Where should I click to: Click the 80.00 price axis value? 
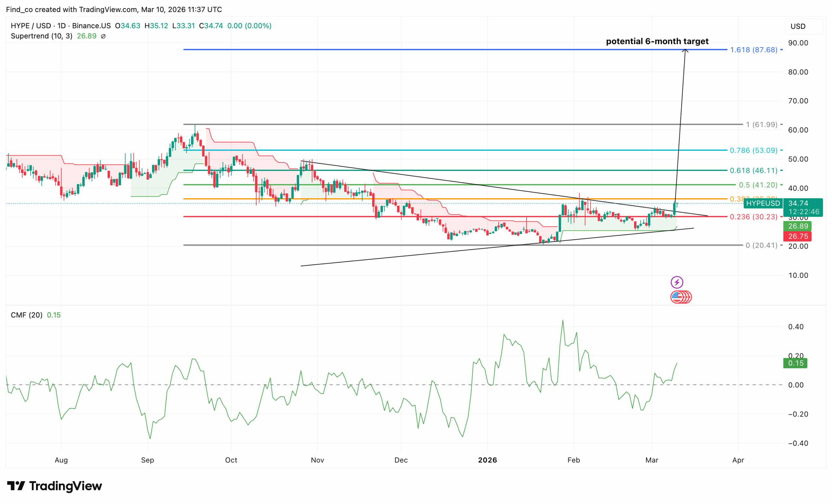tap(798, 72)
